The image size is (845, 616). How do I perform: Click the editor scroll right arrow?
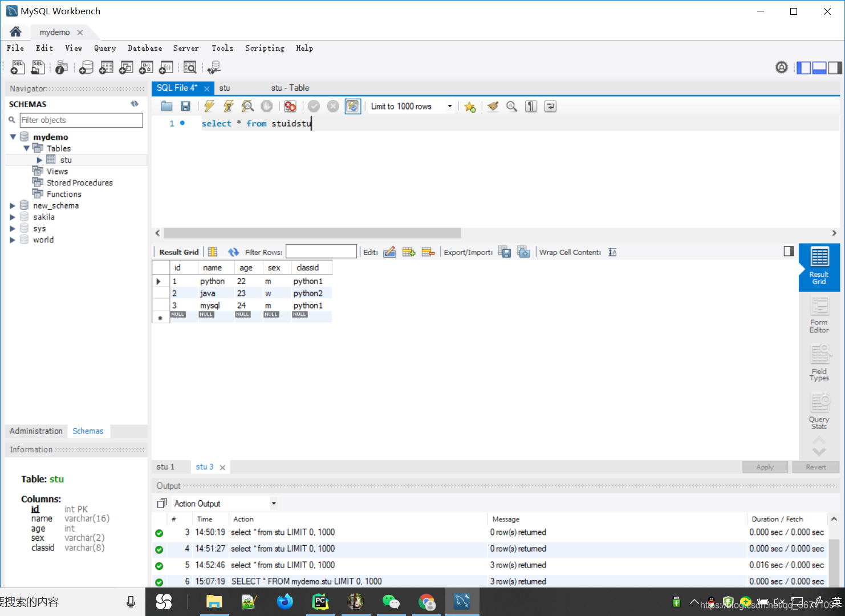coord(834,233)
